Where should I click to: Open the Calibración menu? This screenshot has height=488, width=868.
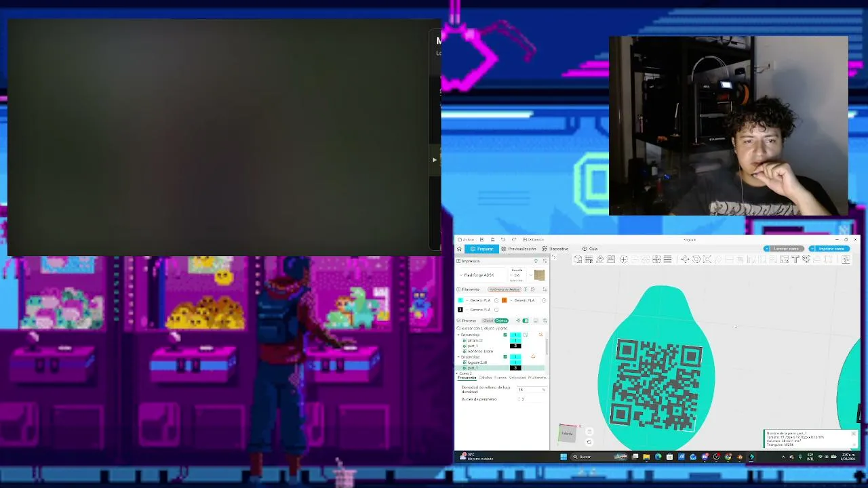point(534,239)
